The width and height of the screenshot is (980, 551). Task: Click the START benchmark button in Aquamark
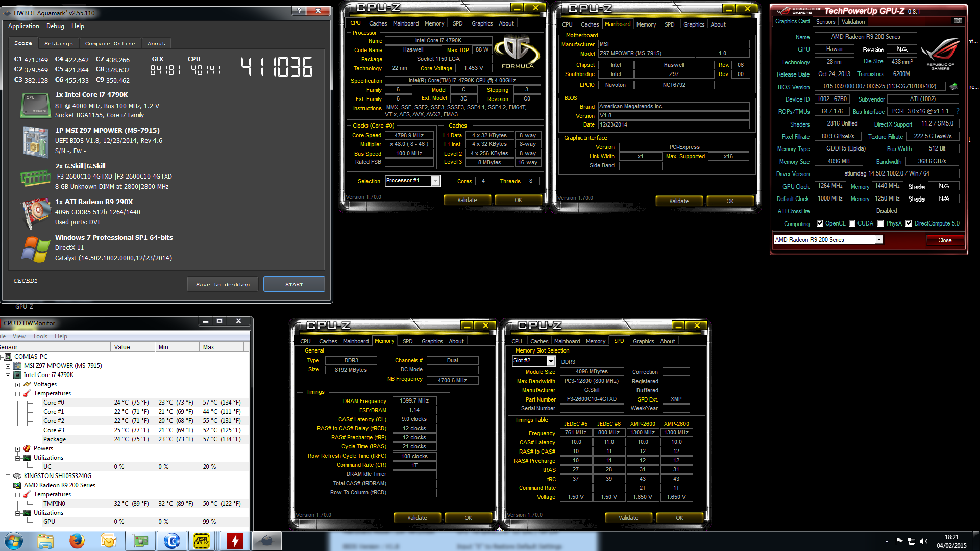coord(294,284)
